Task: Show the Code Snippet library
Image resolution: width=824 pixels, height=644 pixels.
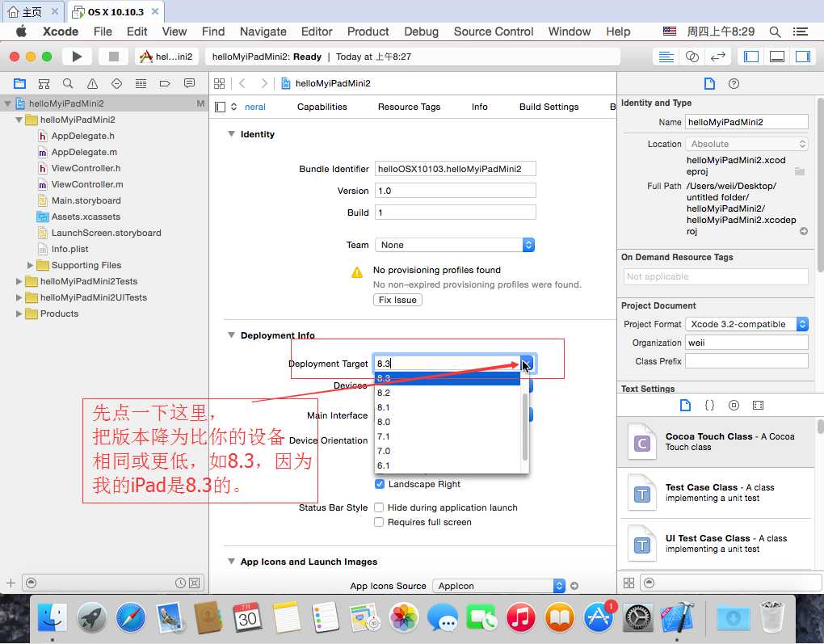Action: pos(709,406)
